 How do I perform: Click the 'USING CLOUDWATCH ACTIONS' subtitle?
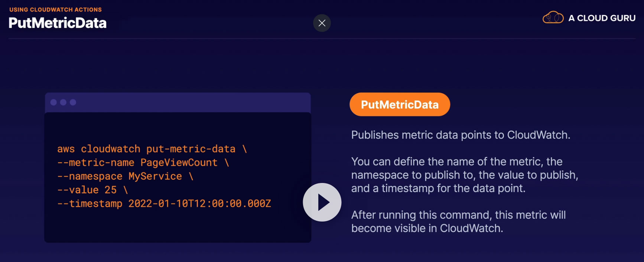[x=56, y=10]
